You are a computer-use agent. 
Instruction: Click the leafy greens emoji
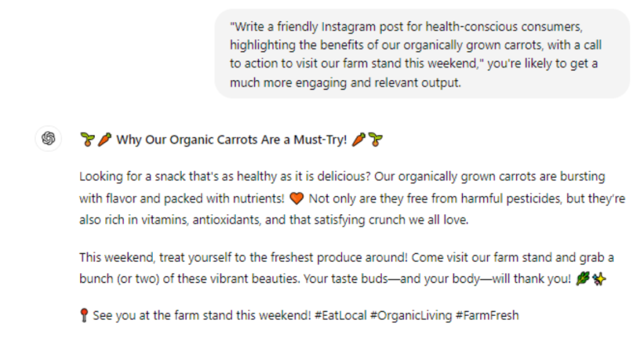point(582,279)
